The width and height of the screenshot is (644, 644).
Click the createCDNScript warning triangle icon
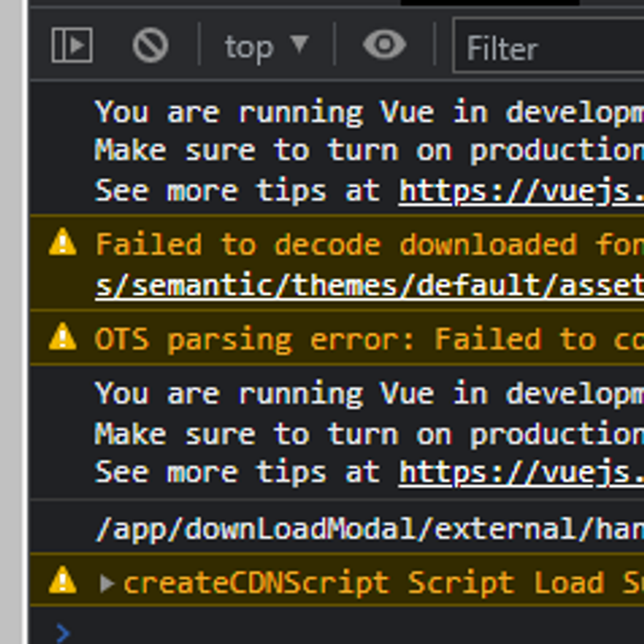63,580
